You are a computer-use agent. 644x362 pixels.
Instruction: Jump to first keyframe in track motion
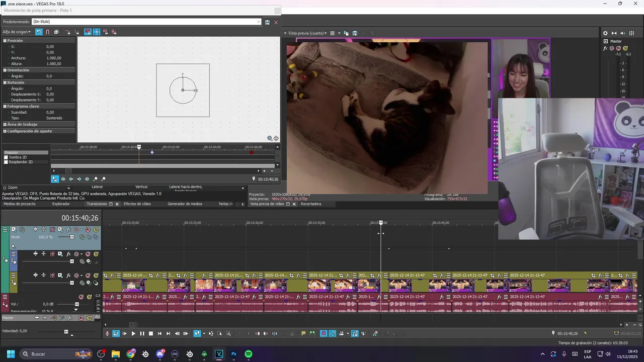click(63, 179)
